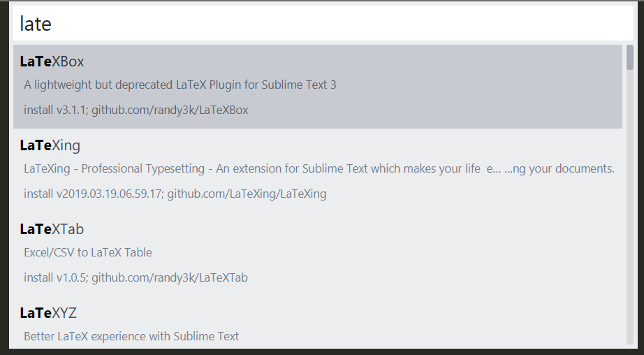Click 'Excel/CSV to LaTeX Table' description
The image size is (644, 355).
pos(87,253)
